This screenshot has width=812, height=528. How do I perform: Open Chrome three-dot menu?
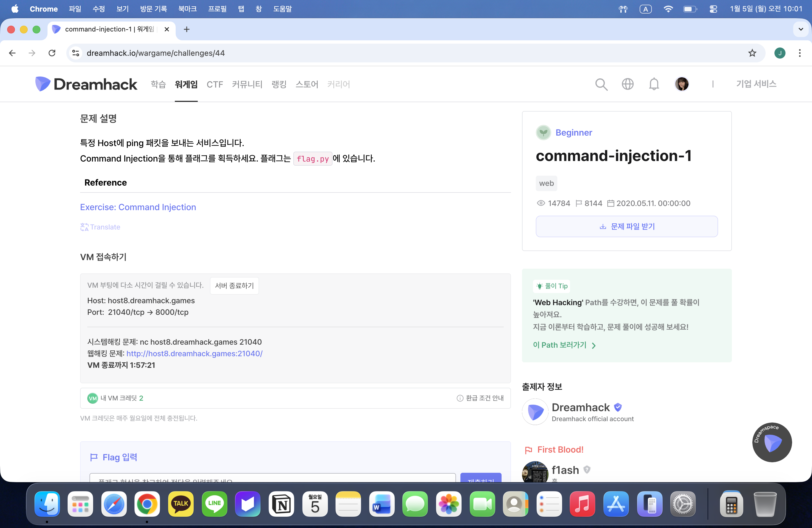799,53
